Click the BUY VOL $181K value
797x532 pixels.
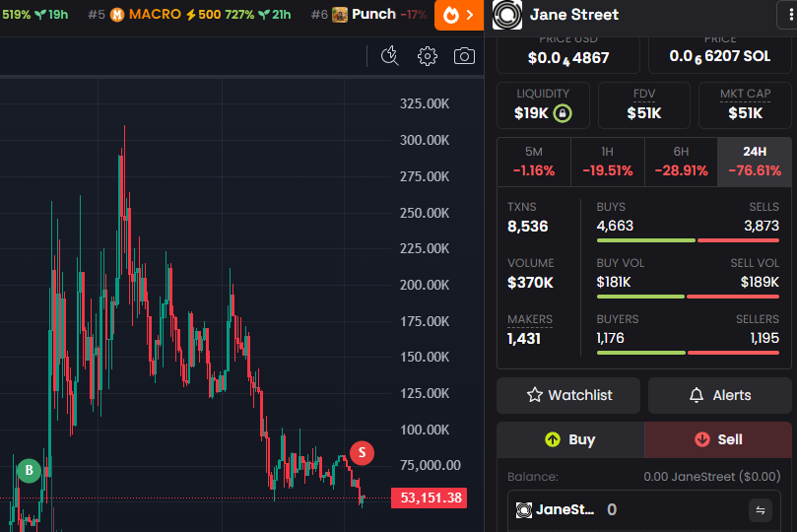(614, 282)
